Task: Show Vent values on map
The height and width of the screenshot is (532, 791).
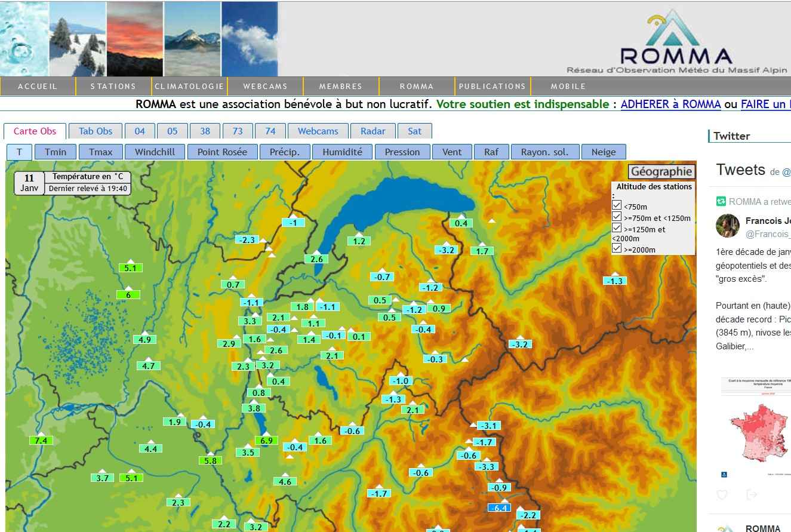Action: (452, 152)
